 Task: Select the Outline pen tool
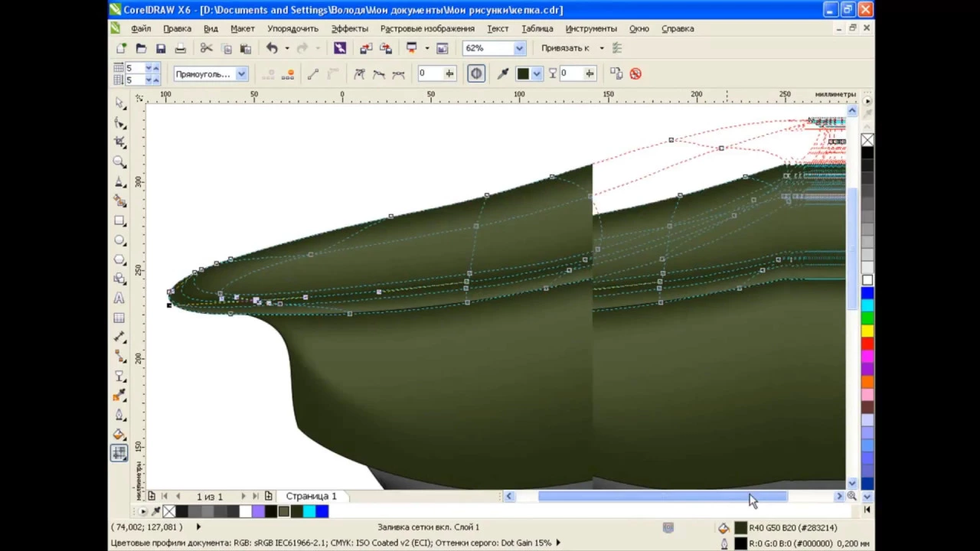point(119,416)
